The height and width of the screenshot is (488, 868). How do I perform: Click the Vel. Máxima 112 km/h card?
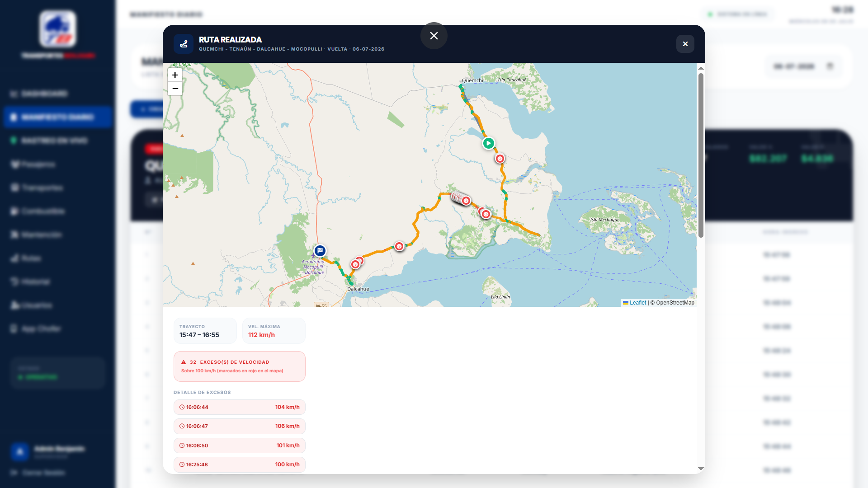[x=274, y=331]
